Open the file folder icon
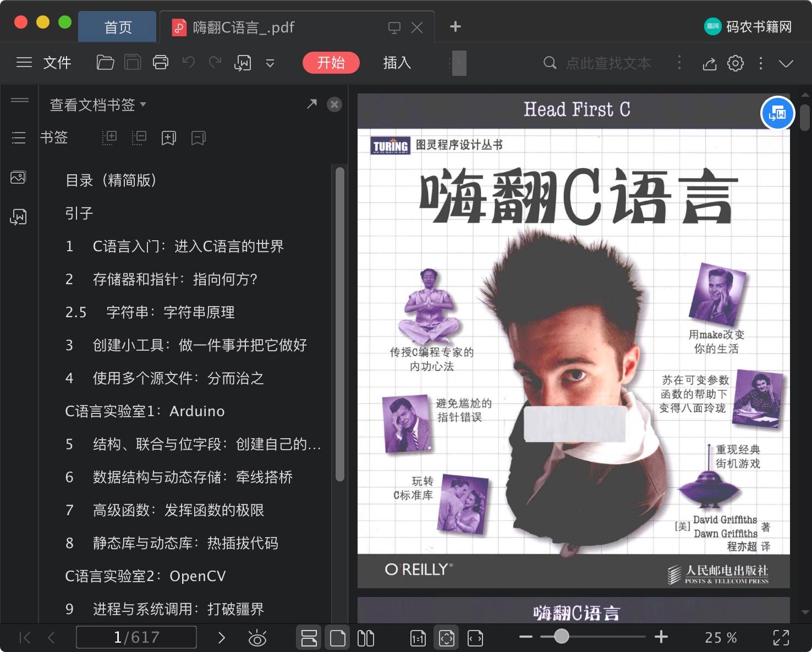 pyautogui.click(x=105, y=63)
